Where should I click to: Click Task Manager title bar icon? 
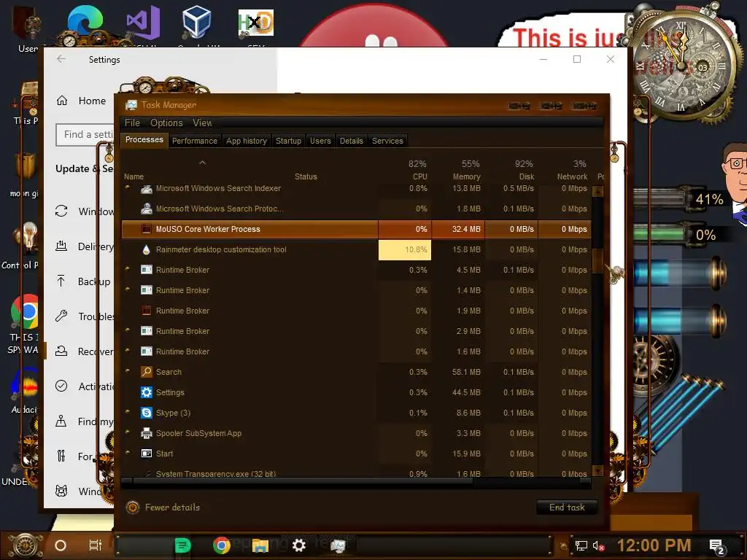pos(131,105)
